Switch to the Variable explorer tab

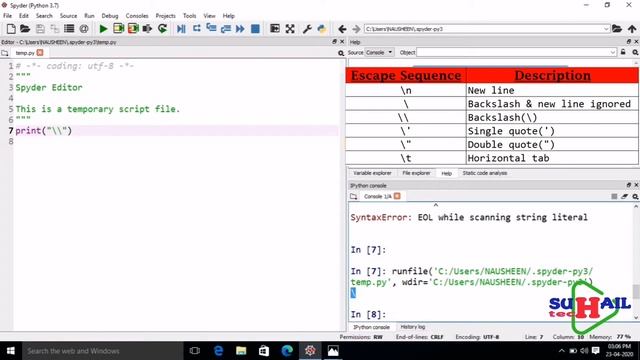point(372,173)
